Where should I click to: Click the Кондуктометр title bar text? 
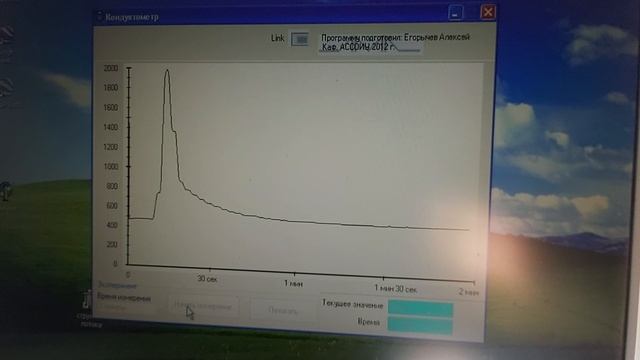tap(132, 18)
